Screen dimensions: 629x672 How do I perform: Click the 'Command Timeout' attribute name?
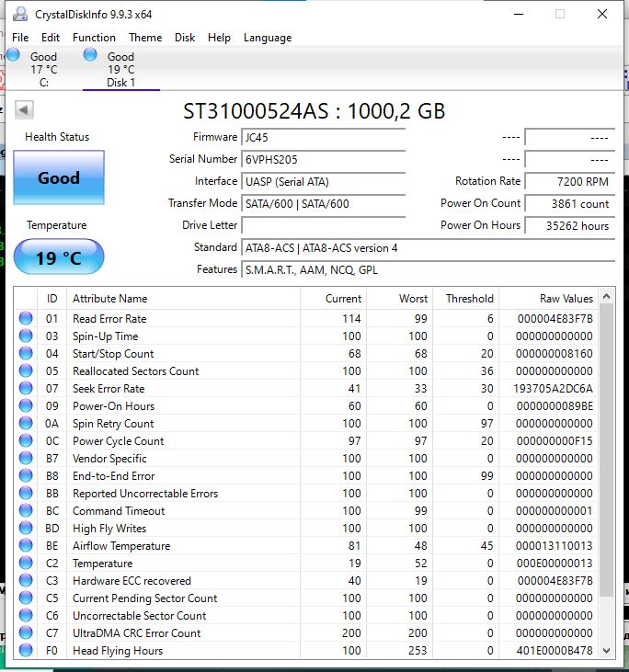point(119,511)
